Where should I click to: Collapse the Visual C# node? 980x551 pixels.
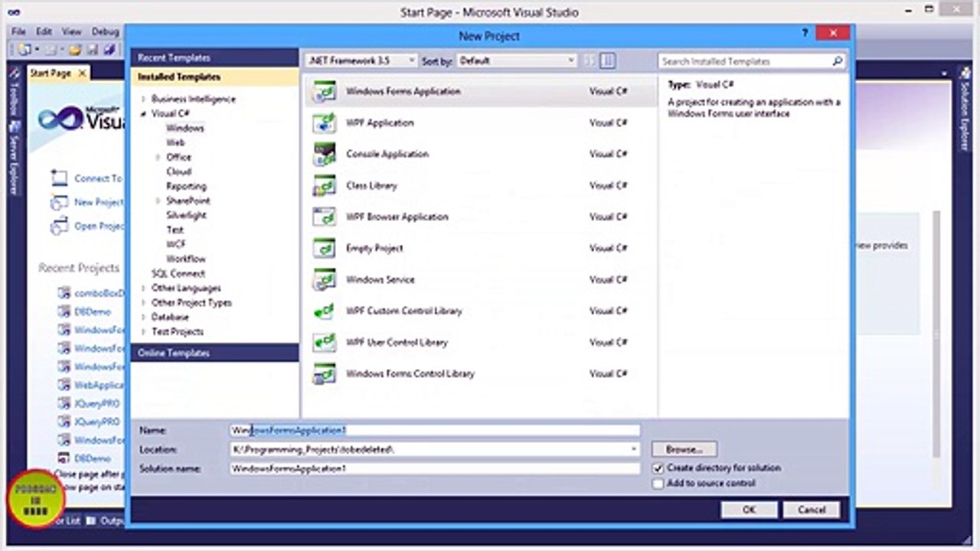pos(143,113)
